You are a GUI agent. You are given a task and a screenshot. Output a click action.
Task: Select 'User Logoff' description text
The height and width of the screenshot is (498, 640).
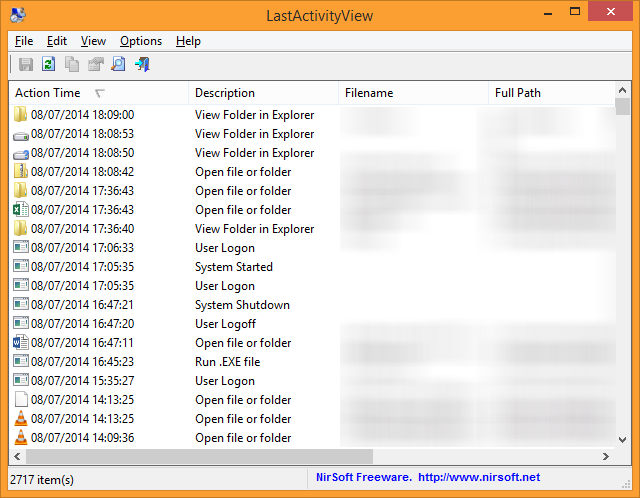225,324
